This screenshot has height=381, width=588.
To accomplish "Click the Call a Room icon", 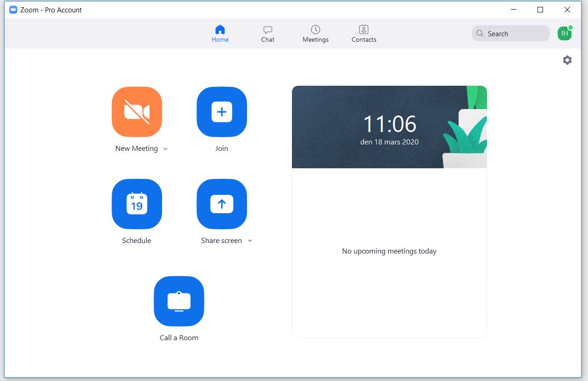I will 179,301.
